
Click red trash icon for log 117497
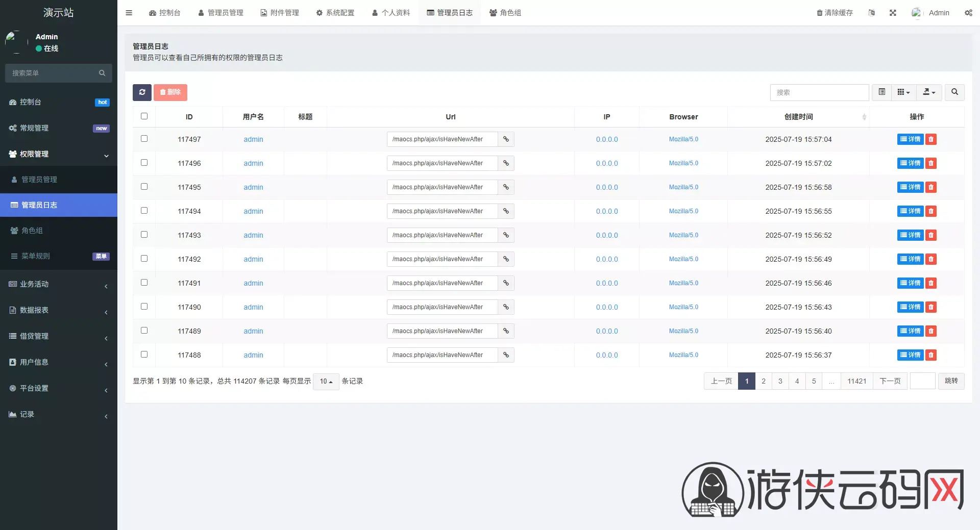931,139
